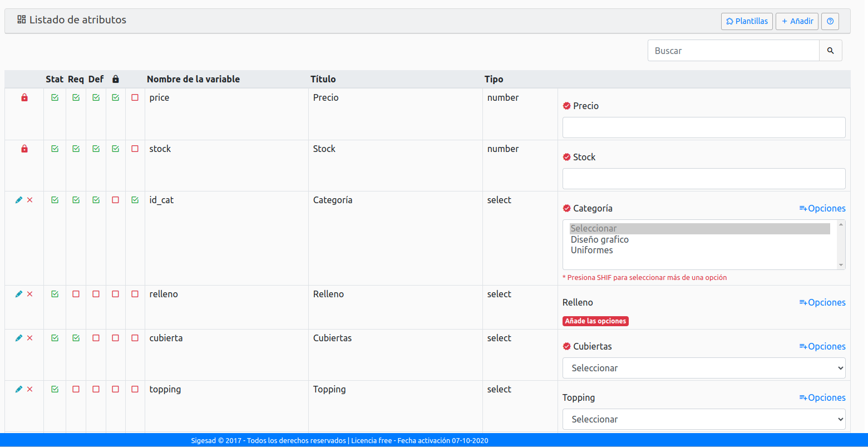Toggle Req checkbox for cubierta row

(x=76, y=338)
